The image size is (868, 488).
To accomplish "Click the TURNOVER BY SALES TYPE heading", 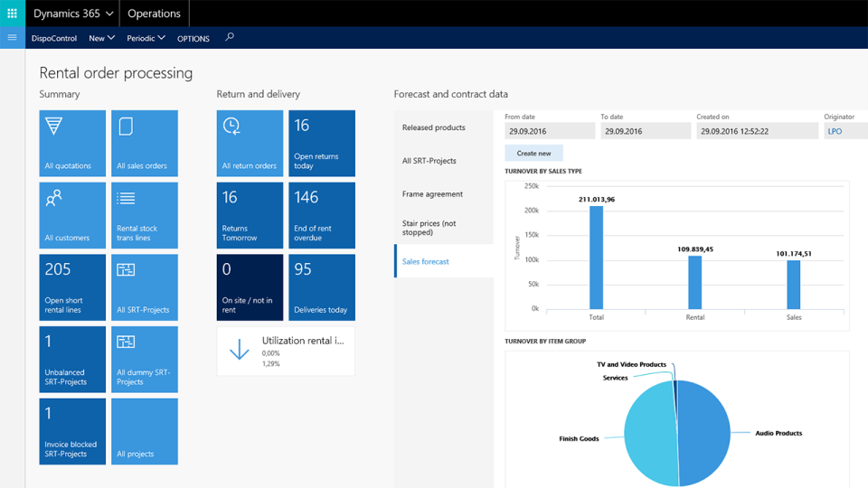I will point(543,171).
